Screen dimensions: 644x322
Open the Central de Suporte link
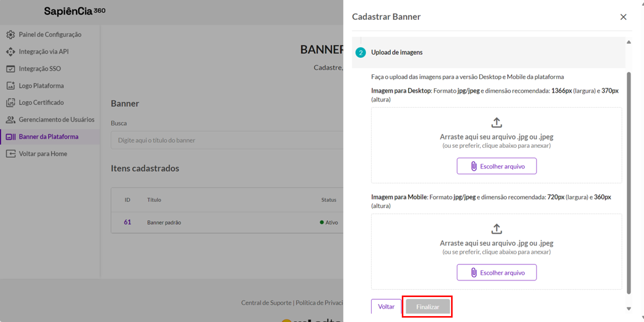click(x=266, y=303)
